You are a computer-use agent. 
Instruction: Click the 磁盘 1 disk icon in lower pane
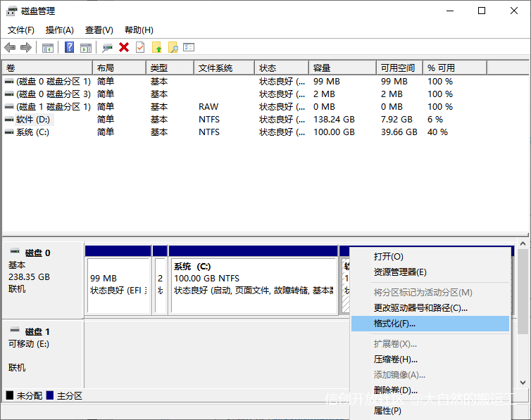(15, 330)
